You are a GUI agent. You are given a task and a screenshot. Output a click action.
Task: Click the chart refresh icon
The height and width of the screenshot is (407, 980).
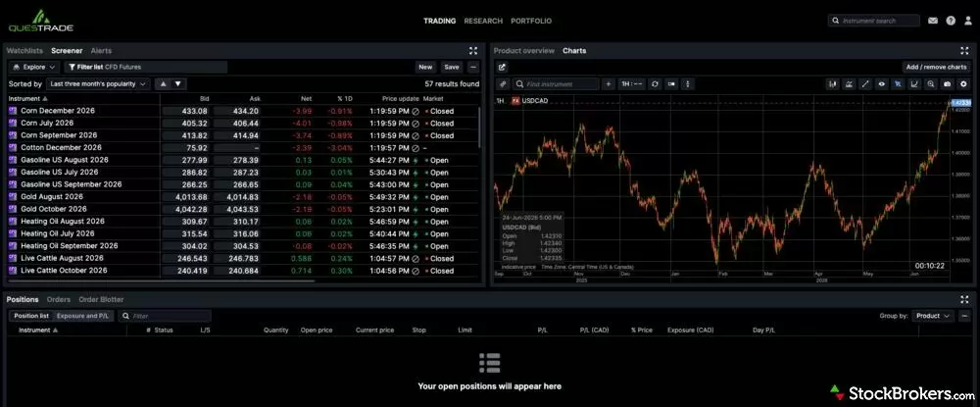655,83
